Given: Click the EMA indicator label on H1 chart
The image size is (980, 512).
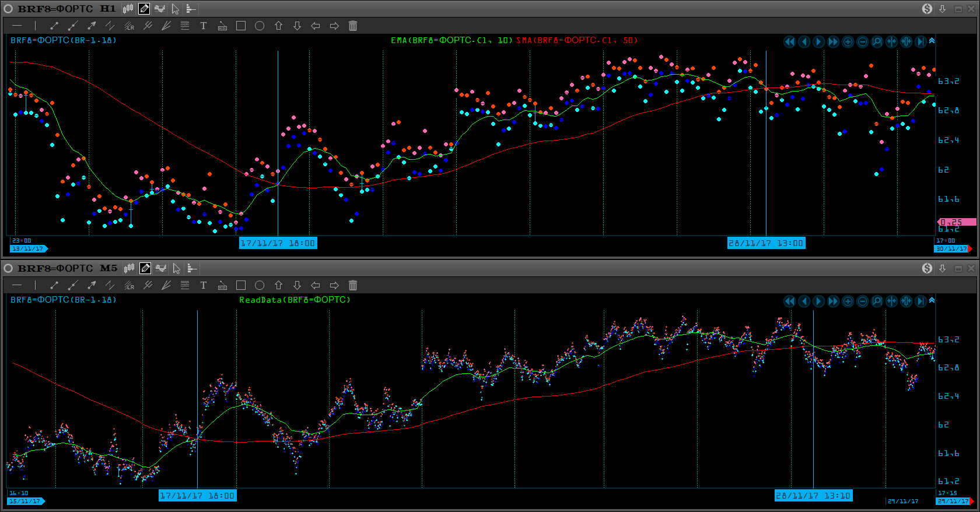Looking at the screenshot, I should pos(451,40).
